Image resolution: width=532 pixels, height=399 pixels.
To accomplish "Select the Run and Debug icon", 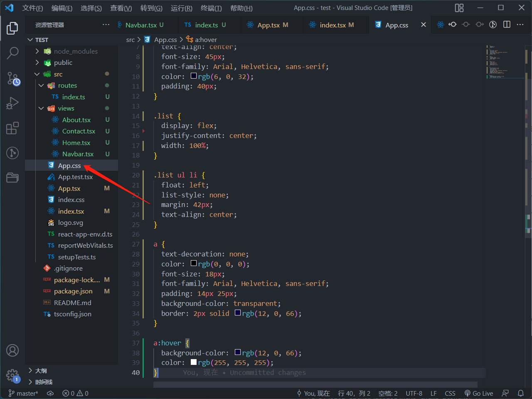I will click(x=12, y=103).
